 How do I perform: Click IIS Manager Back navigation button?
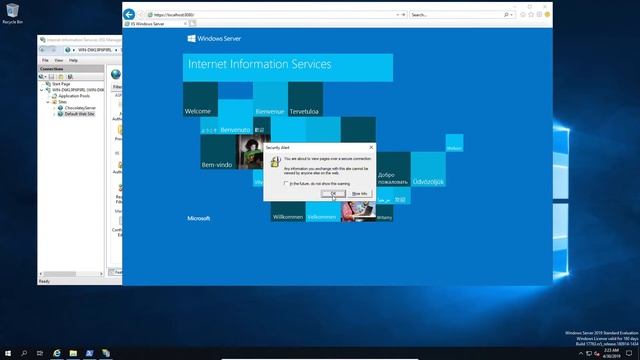tap(42, 50)
